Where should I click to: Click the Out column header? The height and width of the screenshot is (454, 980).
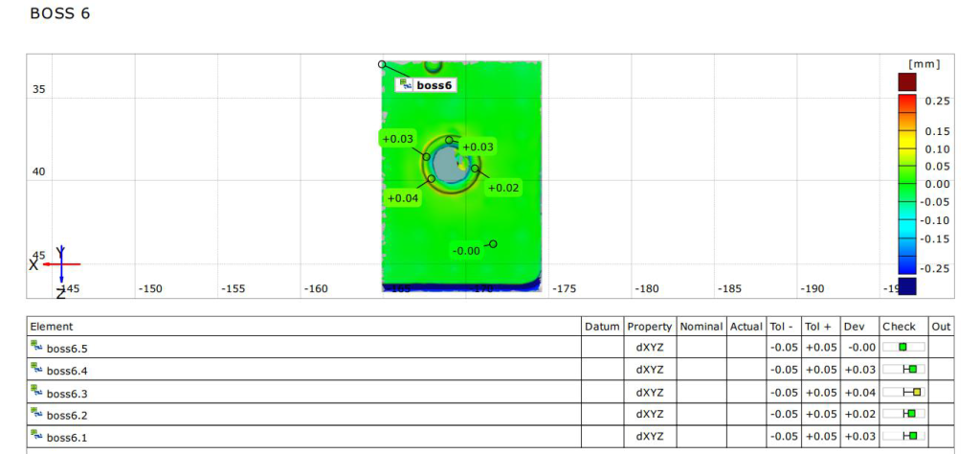tap(942, 327)
